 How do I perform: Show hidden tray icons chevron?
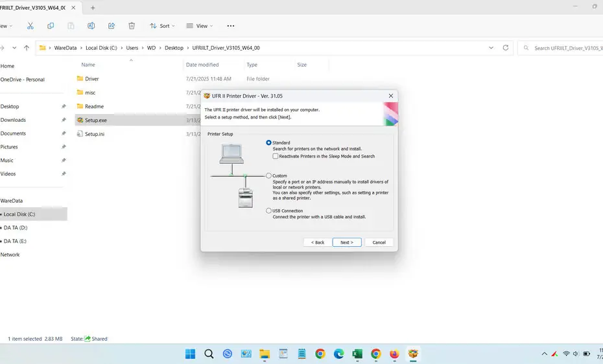coord(544,354)
